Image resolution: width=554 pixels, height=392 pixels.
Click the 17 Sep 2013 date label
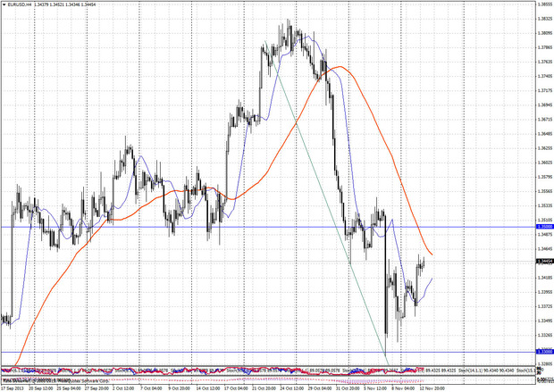point(12,388)
